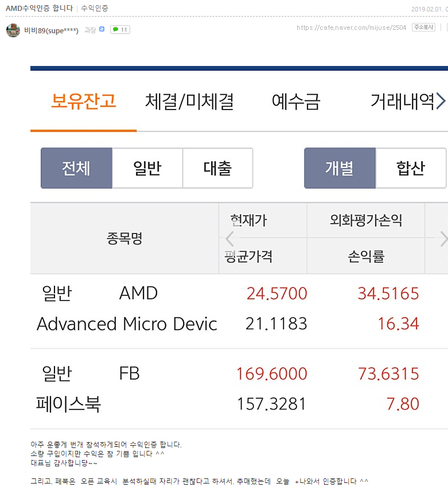Viewport: 448px width, 487px height.
Task: Click the post title AMD수익인증 합니다
Action: tap(40, 8)
